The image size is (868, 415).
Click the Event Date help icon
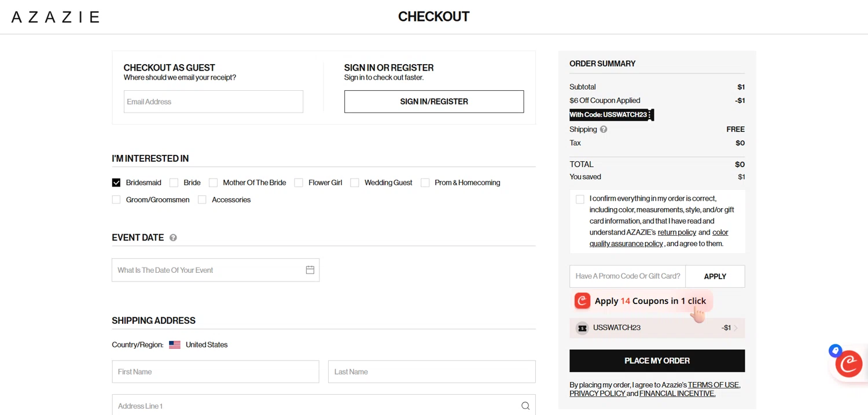coord(173,238)
